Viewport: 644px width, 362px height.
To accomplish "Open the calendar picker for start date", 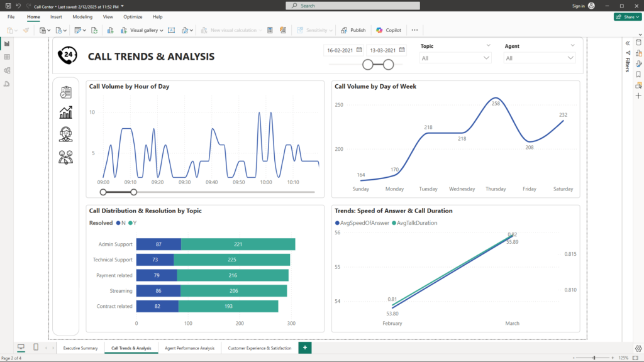I will pos(359,50).
